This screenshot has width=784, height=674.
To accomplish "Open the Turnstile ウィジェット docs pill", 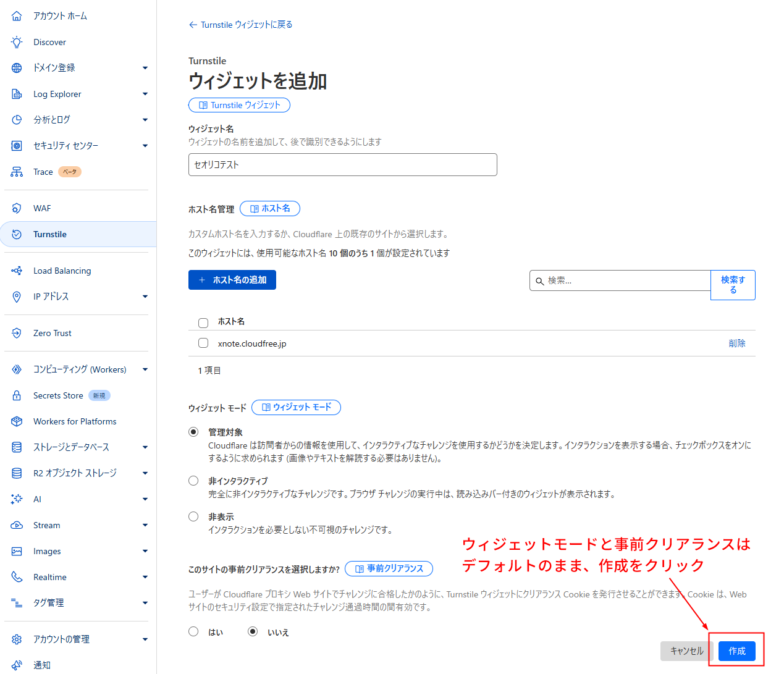I will tap(239, 105).
